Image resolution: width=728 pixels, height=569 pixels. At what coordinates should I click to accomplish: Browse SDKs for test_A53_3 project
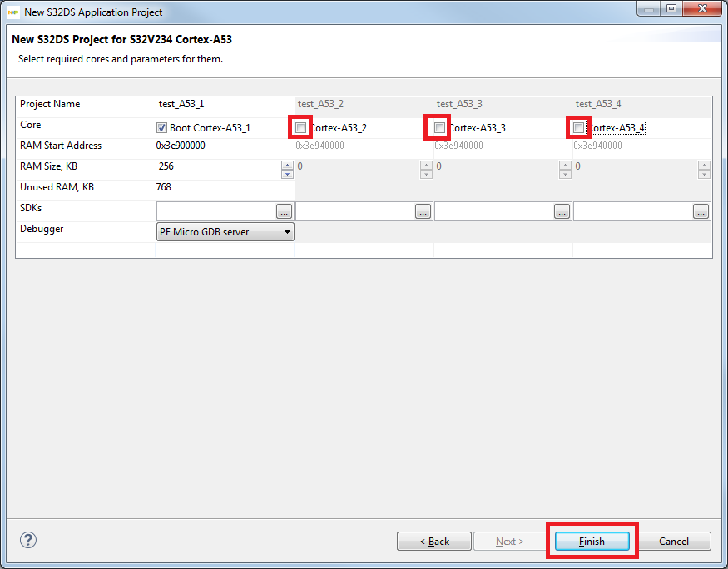562,211
